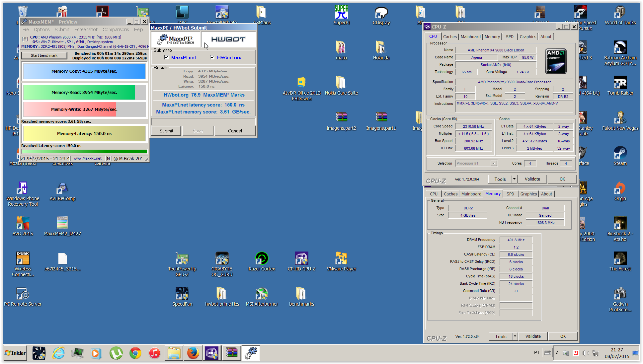Screen dimensions: 643x364
Task: Open the CDisplay desktop icon
Action: pyautogui.click(x=381, y=16)
